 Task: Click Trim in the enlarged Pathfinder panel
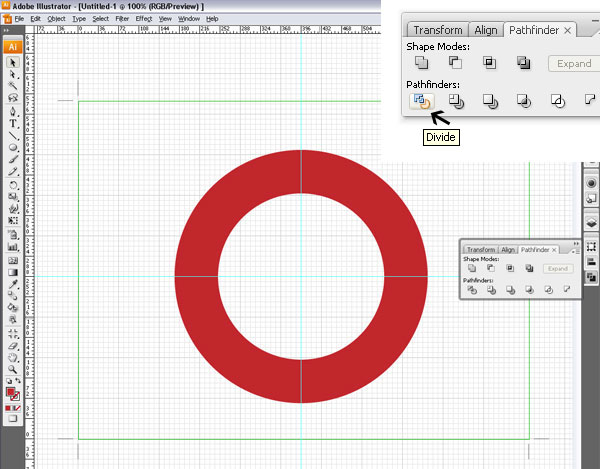pyautogui.click(x=456, y=101)
